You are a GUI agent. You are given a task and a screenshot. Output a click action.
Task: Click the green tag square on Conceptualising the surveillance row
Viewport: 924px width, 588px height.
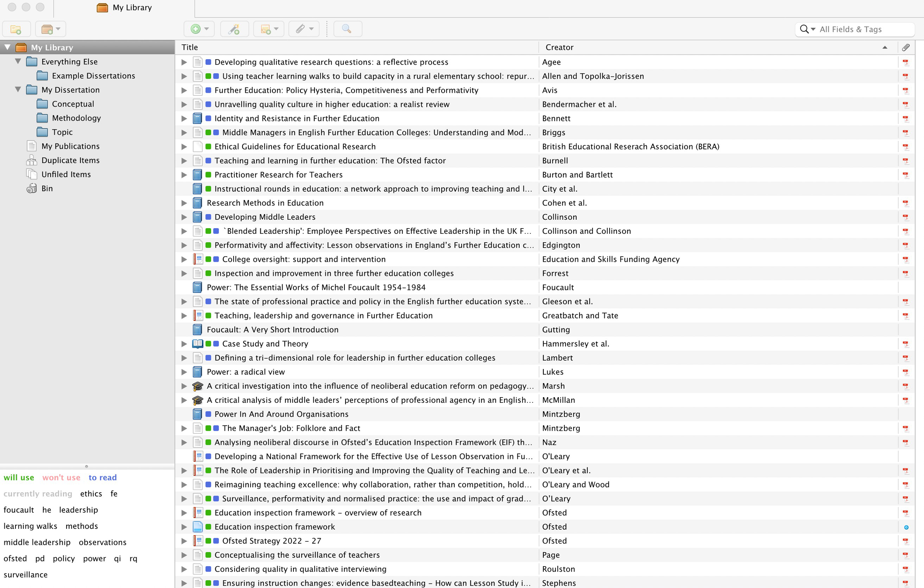pos(208,555)
